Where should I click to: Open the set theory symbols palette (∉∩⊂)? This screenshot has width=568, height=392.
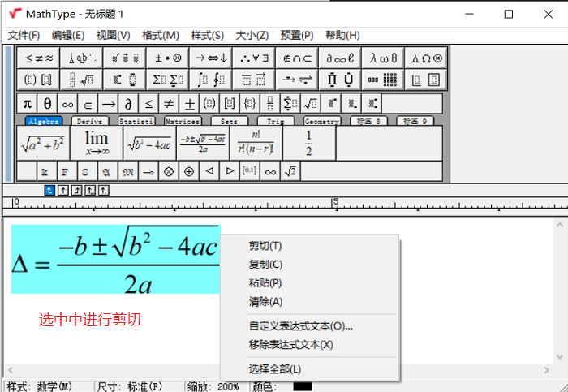pyautogui.click(x=297, y=58)
